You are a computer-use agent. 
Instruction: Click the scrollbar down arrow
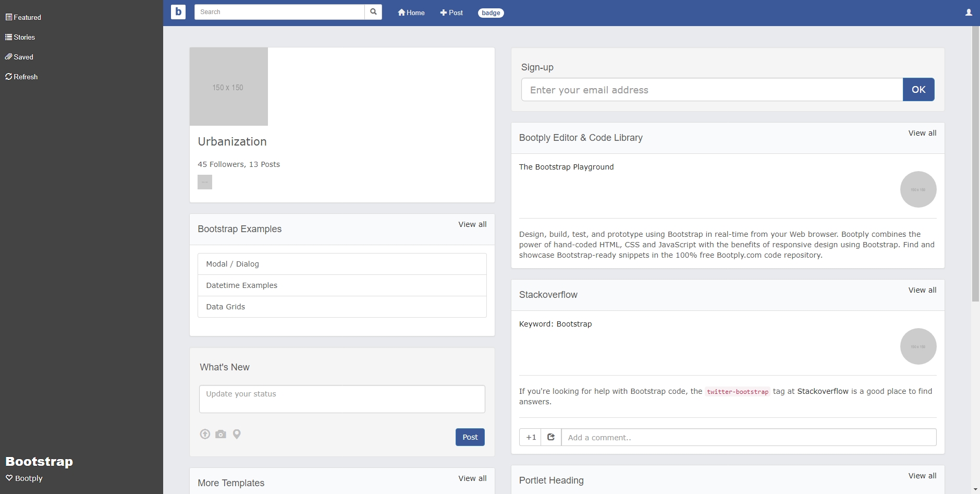[976, 490]
